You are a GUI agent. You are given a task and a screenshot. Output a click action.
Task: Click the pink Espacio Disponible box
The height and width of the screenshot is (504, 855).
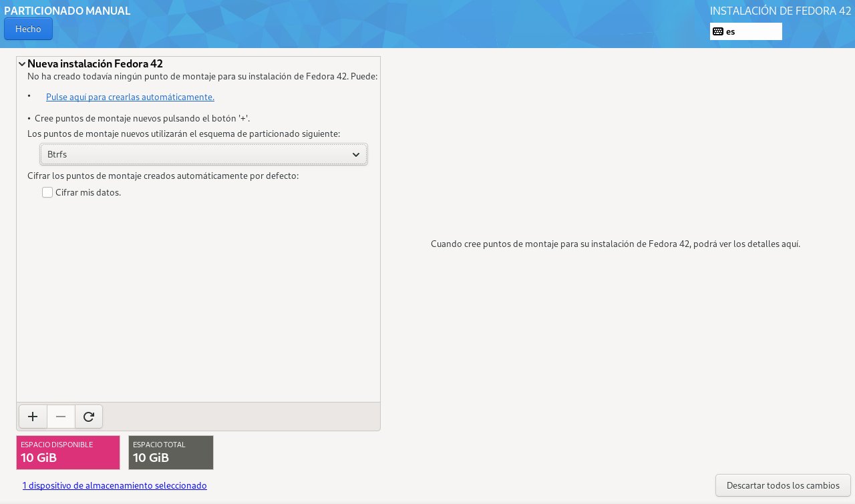[x=68, y=453]
